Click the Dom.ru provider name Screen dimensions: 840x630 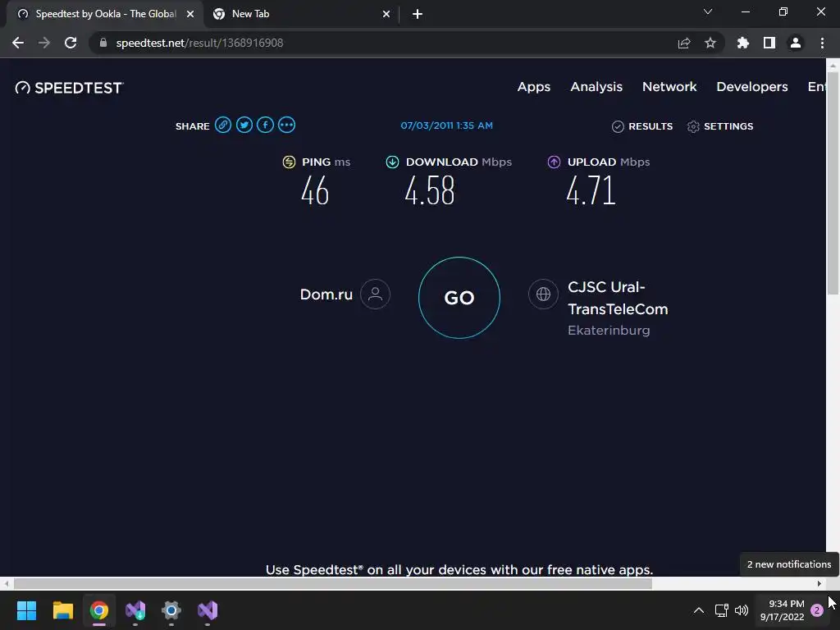tap(326, 294)
